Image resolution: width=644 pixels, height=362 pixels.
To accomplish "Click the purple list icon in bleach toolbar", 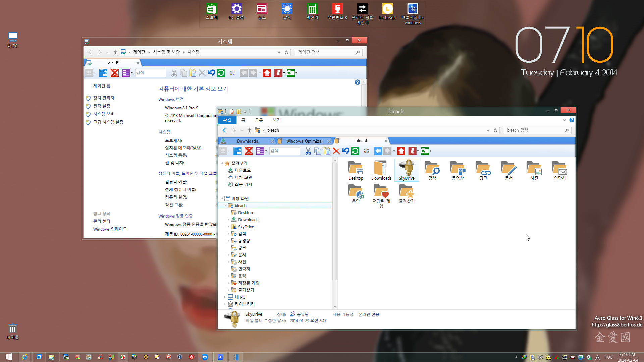I will (x=260, y=151).
